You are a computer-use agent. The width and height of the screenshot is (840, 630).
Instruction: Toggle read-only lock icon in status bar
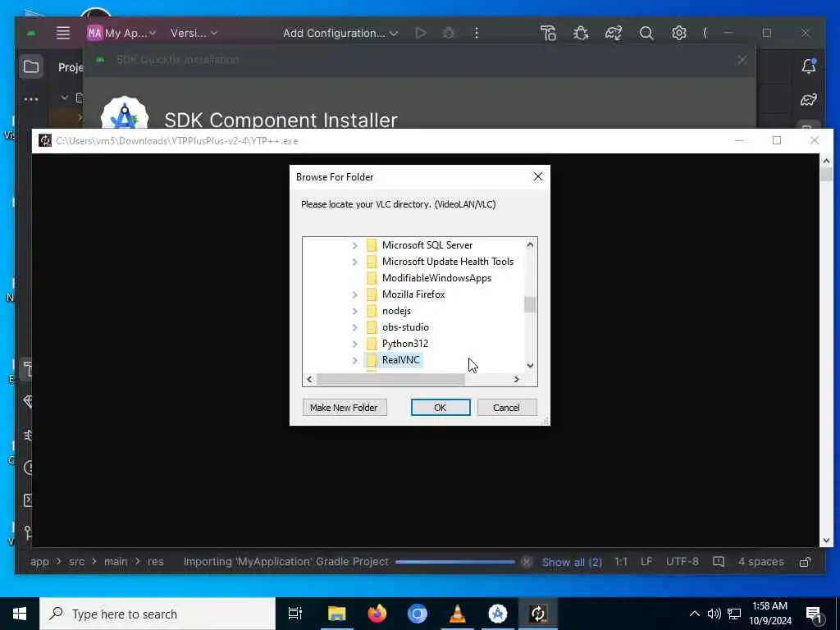(x=805, y=561)
